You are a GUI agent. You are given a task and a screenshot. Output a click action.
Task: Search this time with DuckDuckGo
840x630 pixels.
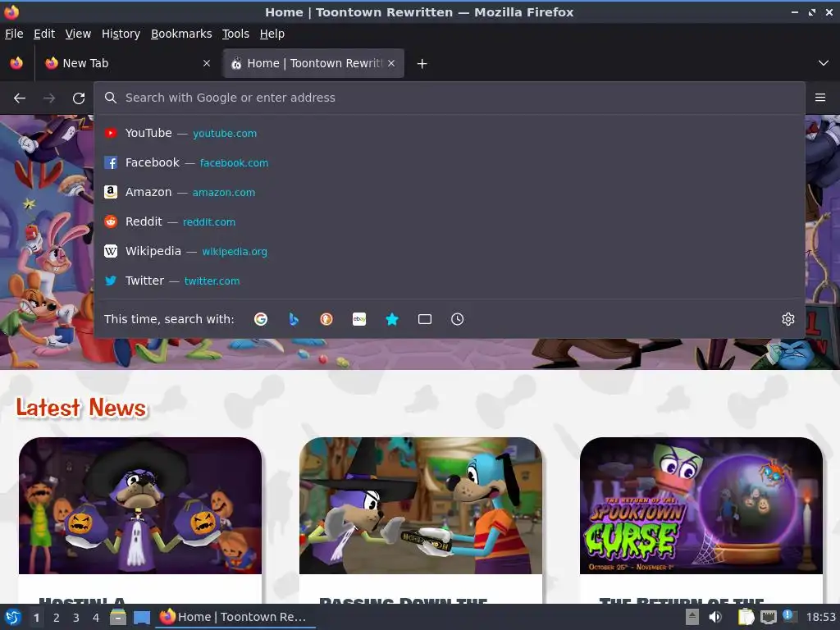pyautogui.click(x=326, y=319)
